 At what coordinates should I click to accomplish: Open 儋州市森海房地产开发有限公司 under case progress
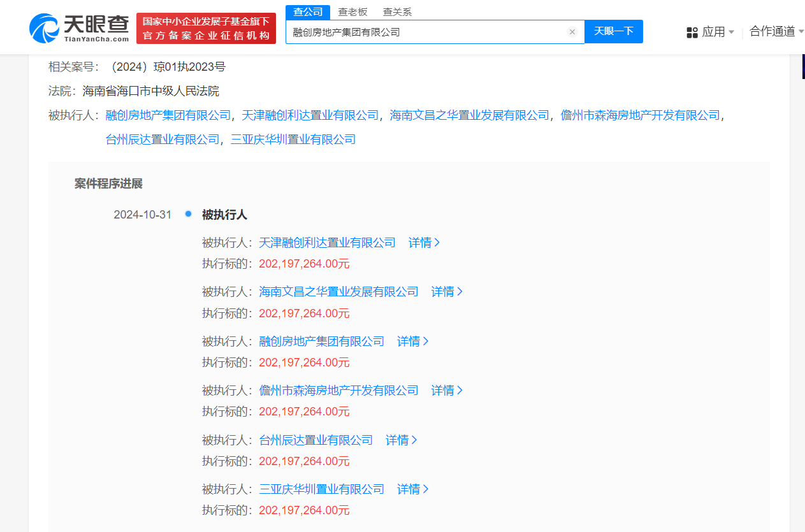pos(339,391)
